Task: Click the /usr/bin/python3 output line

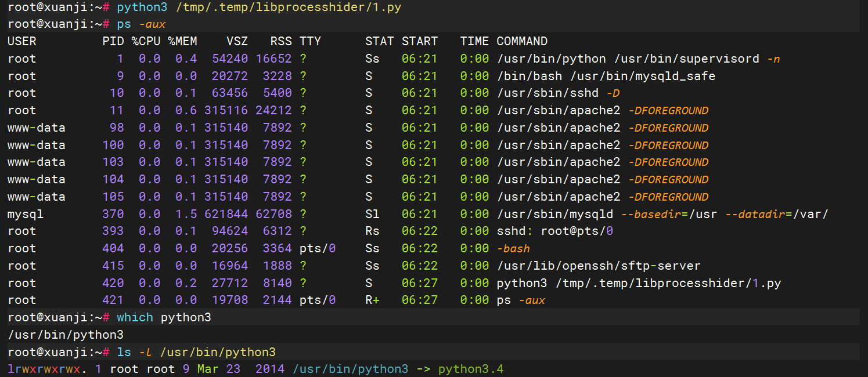Action: tap(66, 335)
